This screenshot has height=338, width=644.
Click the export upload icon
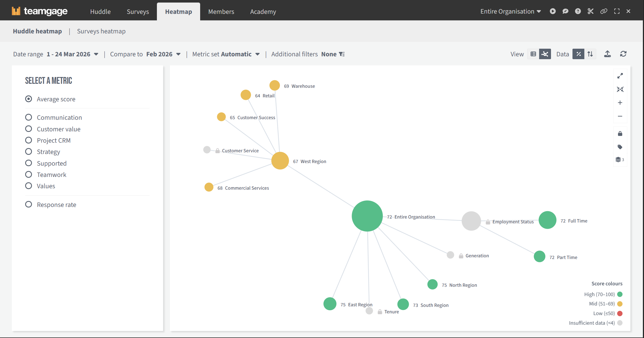click(607, 54)
